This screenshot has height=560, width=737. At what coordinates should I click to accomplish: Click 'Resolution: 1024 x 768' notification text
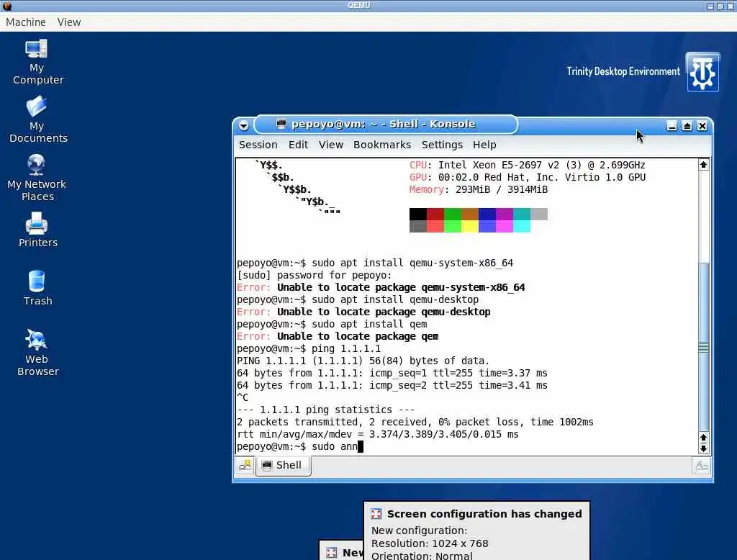(430, 543)
